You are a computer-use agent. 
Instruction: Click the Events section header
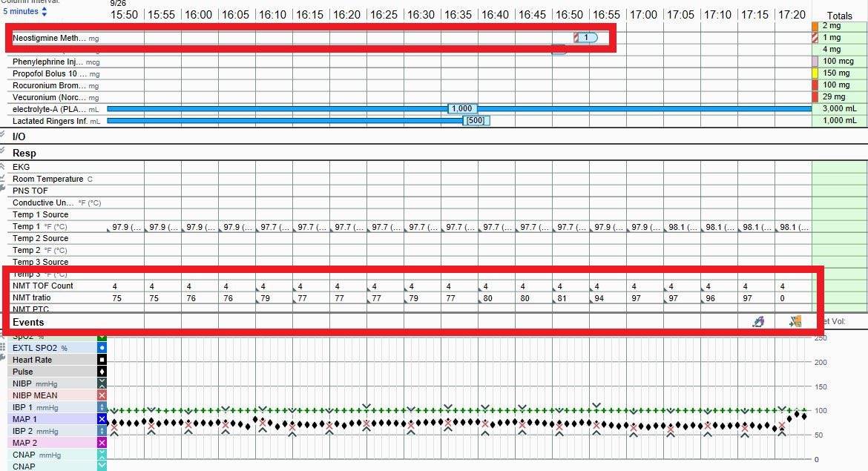pos(28,322)
